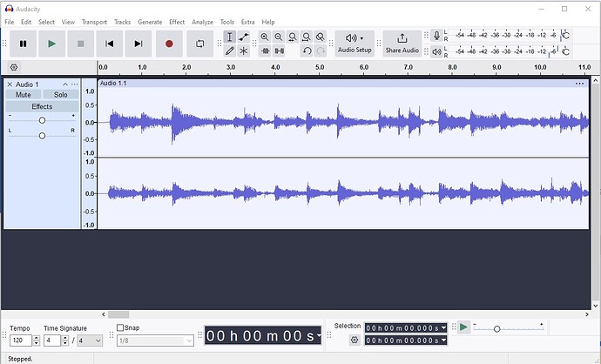The height and width of the screenshot is (364, 601).
Task: Open the Select menu
Action: 46,22
